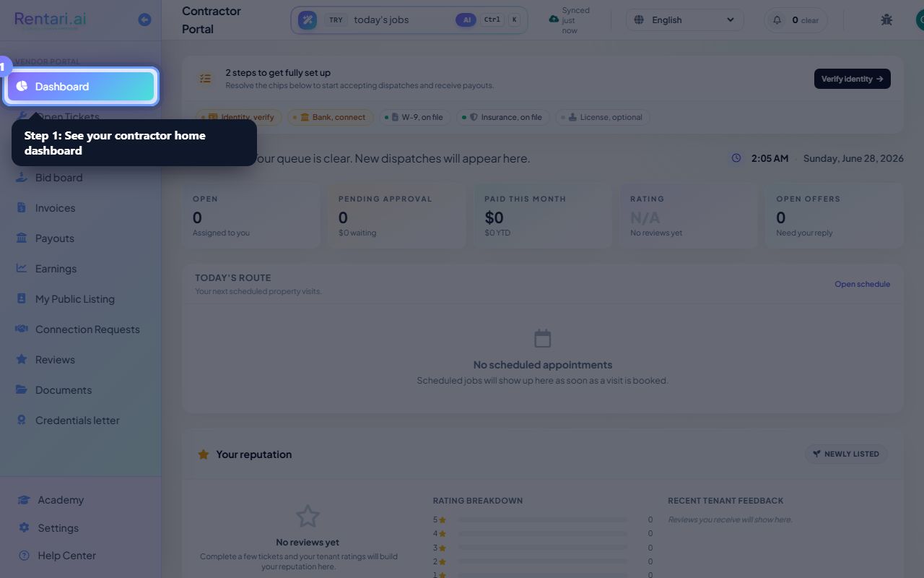The image size is (924, 578).
Task: Click the AI magic wand icon
Action: click(x=308, y=20)
